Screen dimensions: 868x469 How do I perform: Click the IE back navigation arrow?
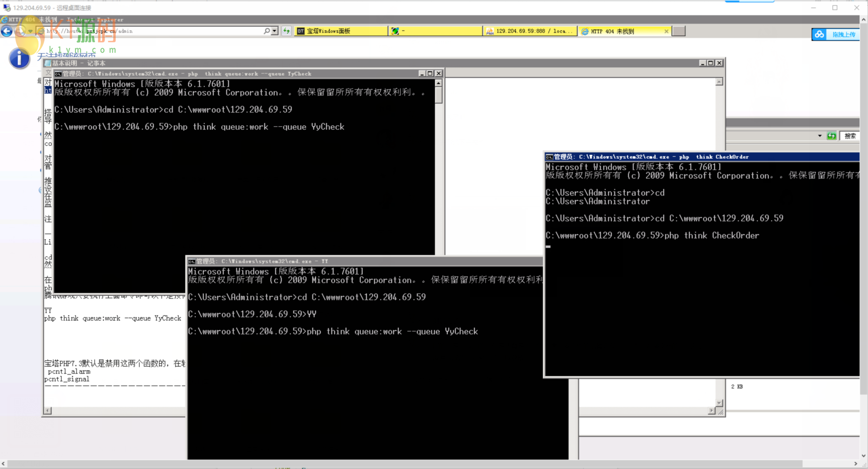[7, 31]
